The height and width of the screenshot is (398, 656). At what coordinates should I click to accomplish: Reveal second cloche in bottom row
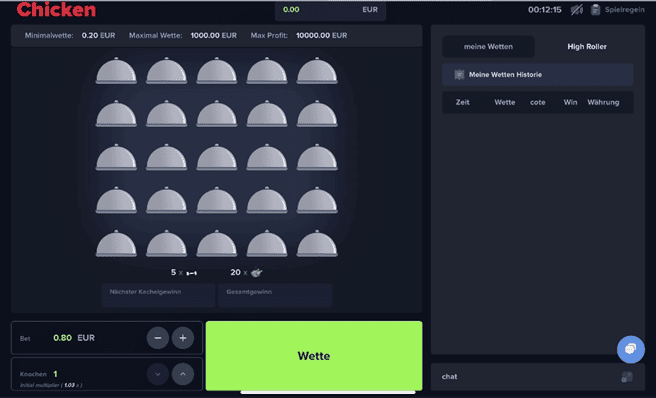tap(167, 244)
